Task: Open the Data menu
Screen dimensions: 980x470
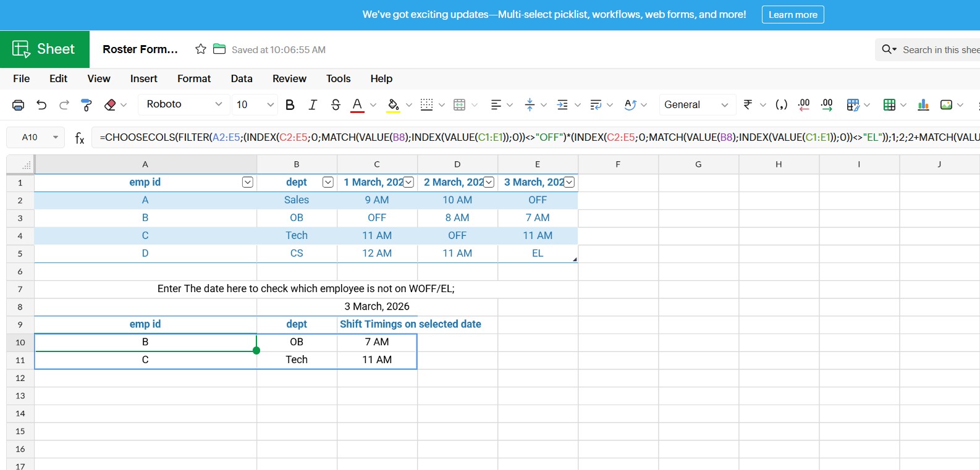Action: point(242,78)
